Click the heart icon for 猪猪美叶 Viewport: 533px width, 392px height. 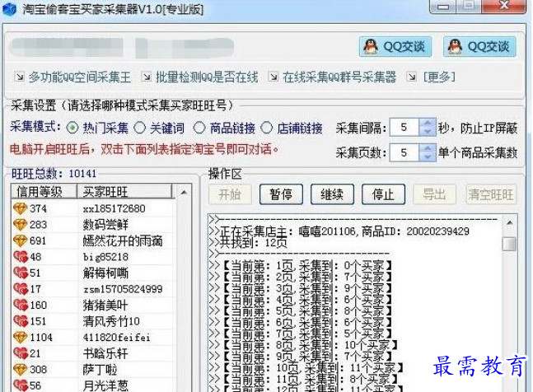[x=21, y=305]
